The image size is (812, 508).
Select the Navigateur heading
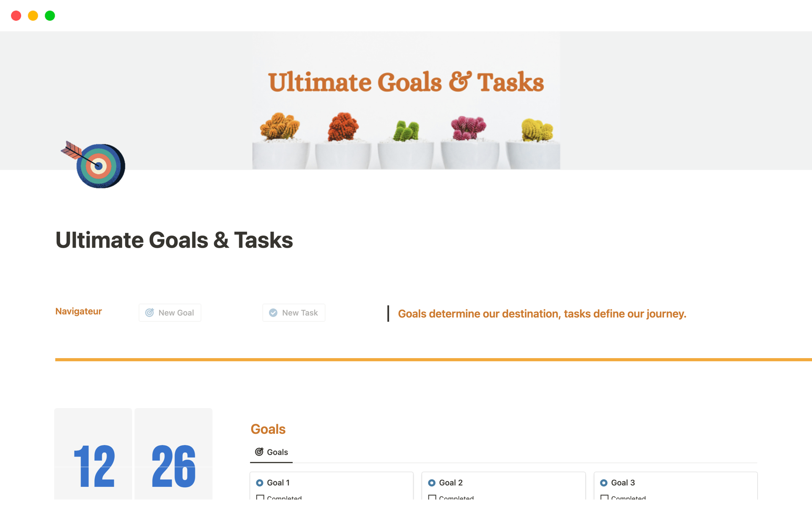pos(78,311)
